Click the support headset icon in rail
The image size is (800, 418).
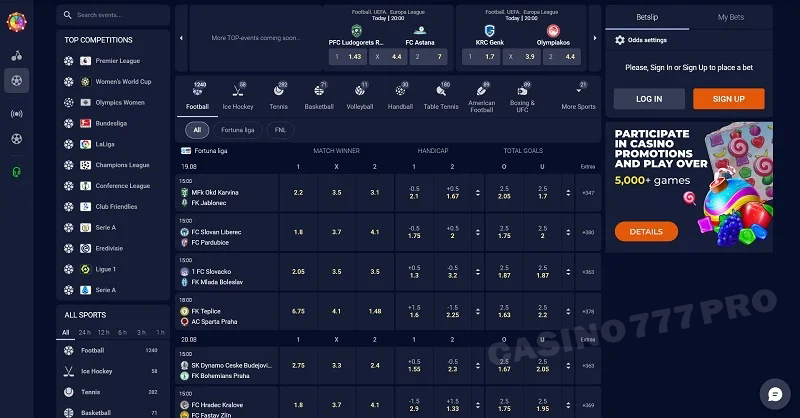pyautogui.click(x=17, y=172)
